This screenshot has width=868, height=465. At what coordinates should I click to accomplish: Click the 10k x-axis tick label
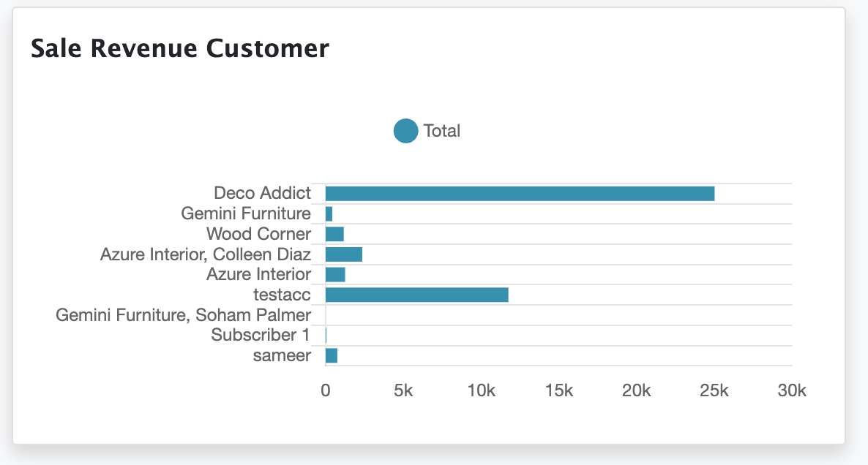pos(481,390)
